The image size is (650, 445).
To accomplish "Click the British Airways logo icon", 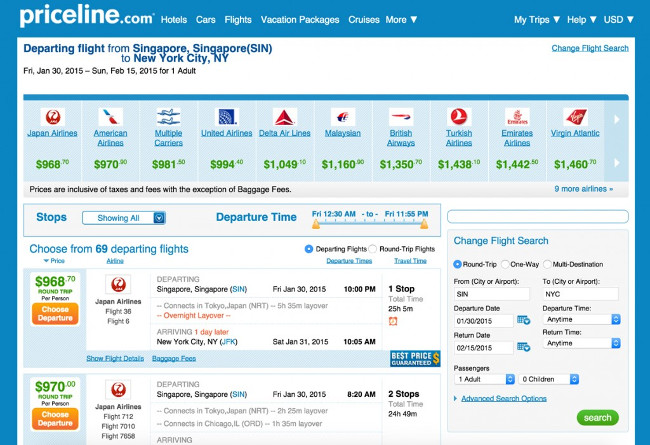I will point(401,117).
